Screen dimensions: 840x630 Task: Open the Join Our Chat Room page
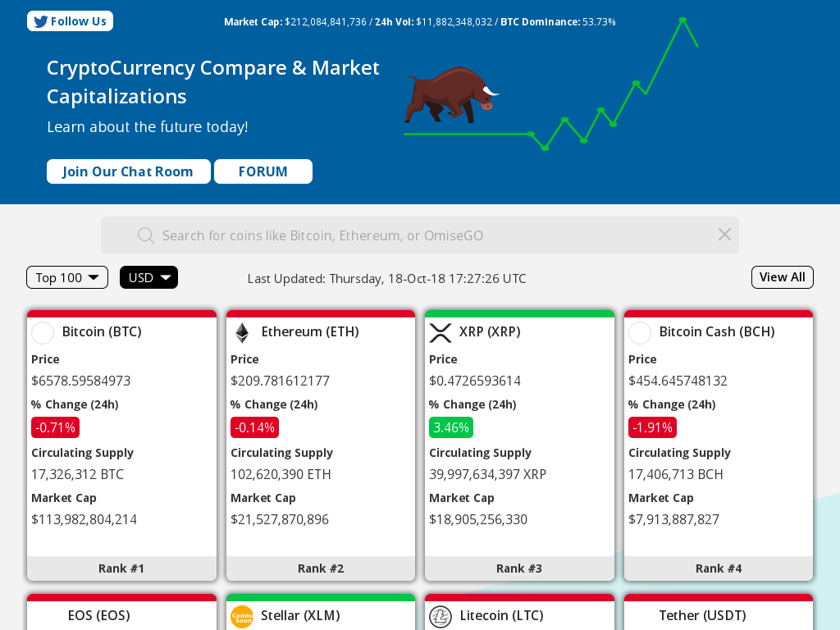128,171
